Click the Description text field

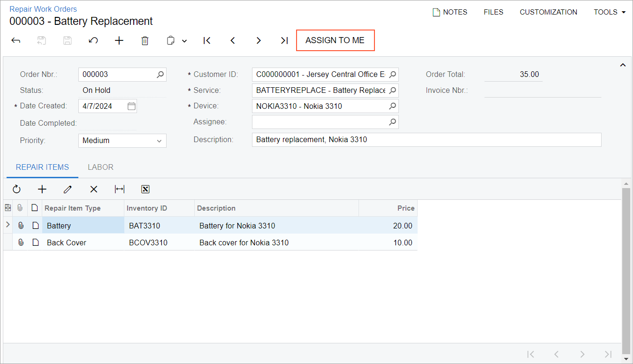(426, 140)
